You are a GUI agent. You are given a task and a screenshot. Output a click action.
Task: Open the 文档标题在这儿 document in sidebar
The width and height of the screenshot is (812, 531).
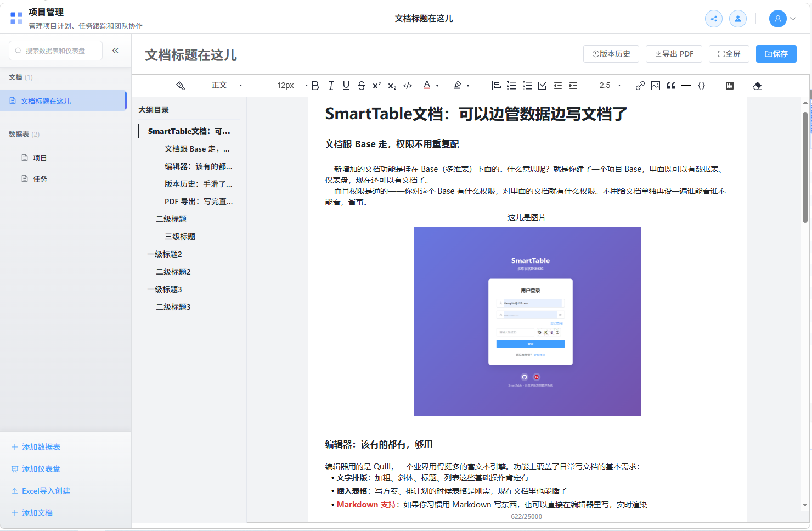63,101
